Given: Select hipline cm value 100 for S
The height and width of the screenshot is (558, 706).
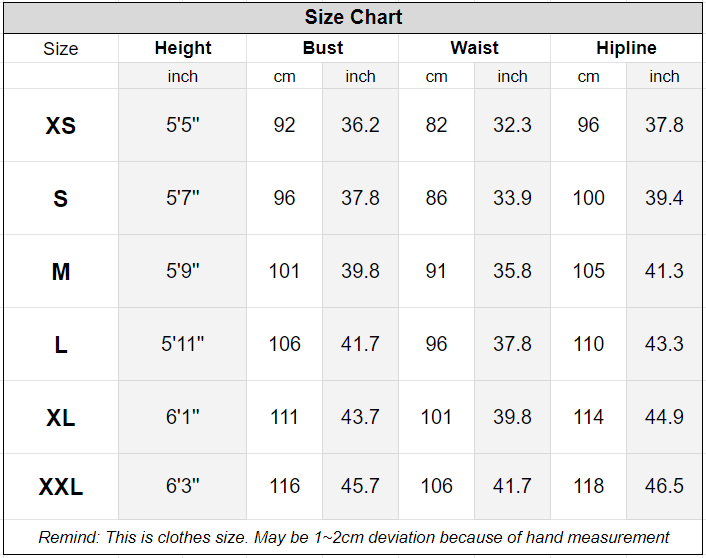Looking at the screenshot, I should click(589, 198).
